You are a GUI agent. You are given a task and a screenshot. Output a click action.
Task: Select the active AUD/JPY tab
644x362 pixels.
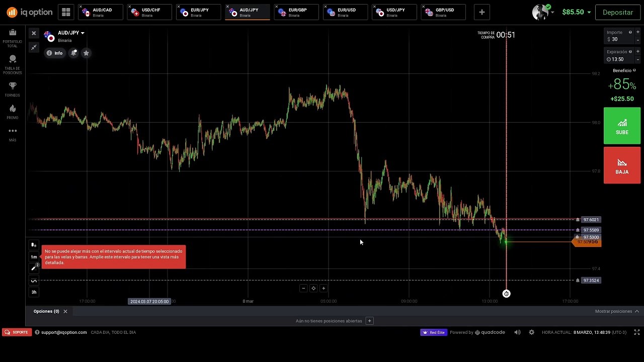248,12
